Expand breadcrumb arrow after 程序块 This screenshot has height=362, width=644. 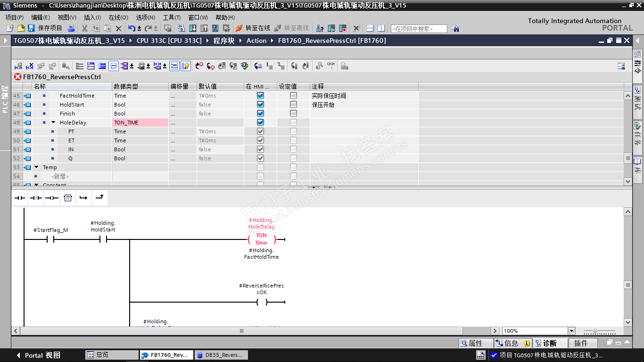tap(239, 41)
